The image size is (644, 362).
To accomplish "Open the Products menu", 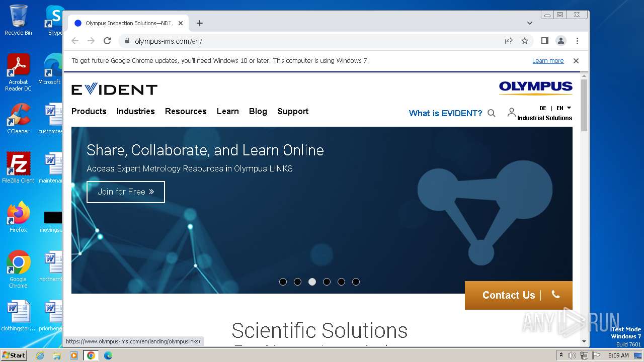I will click(89, 111).
